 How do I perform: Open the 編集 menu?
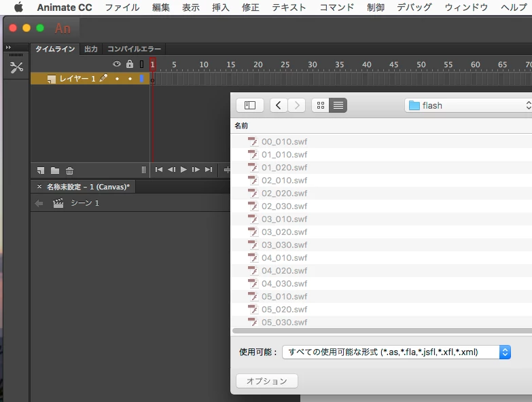(161, 7)
